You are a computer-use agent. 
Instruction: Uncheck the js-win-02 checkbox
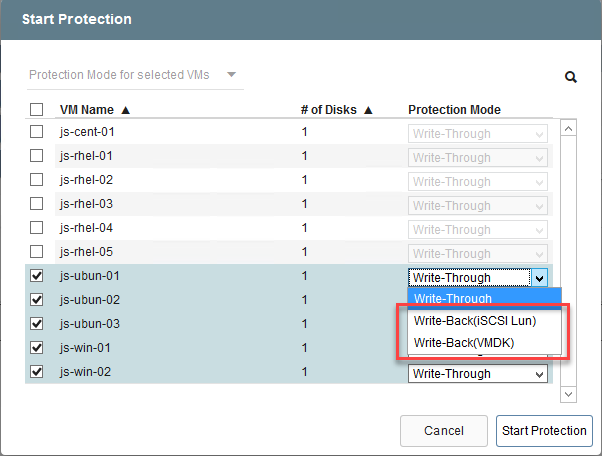(x=37, y=372)
